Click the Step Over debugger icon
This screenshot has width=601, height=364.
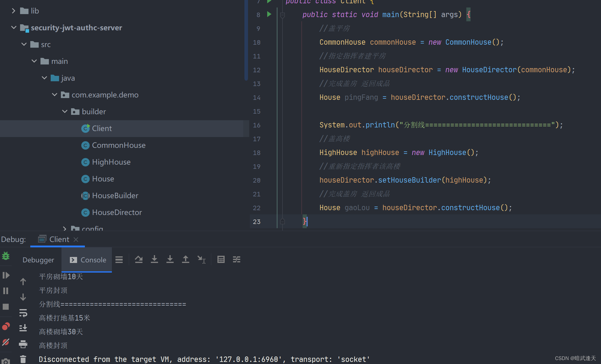point(139,259)
